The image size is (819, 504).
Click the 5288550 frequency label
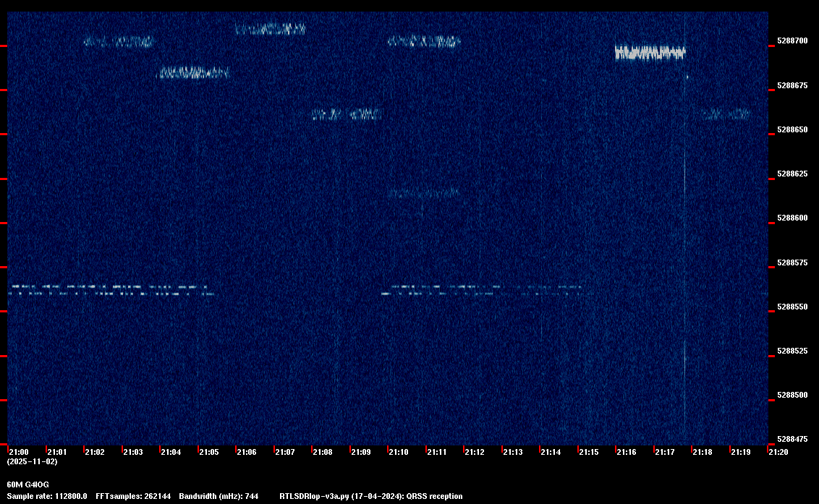[x=792, y=307]
